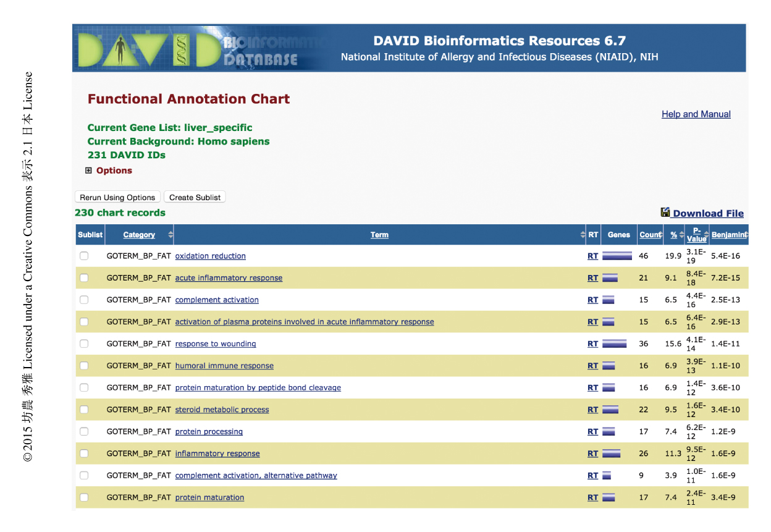
Task: Click gene bar for oxidation reduction
Action: tap(617, 256)
